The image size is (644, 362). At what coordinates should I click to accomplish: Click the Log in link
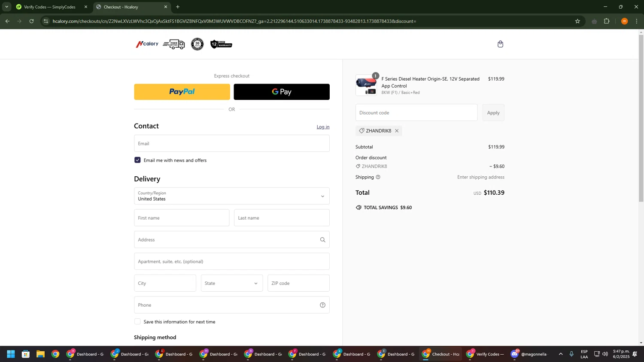323,127
